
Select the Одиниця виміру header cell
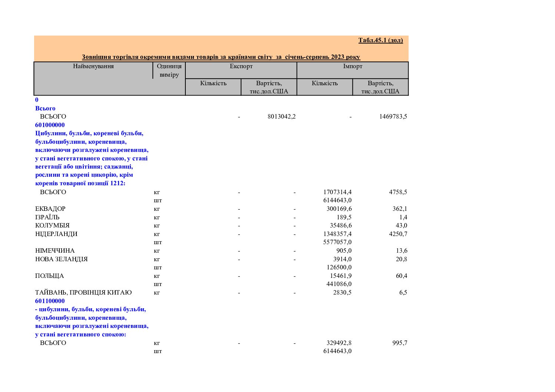point(169,70)
